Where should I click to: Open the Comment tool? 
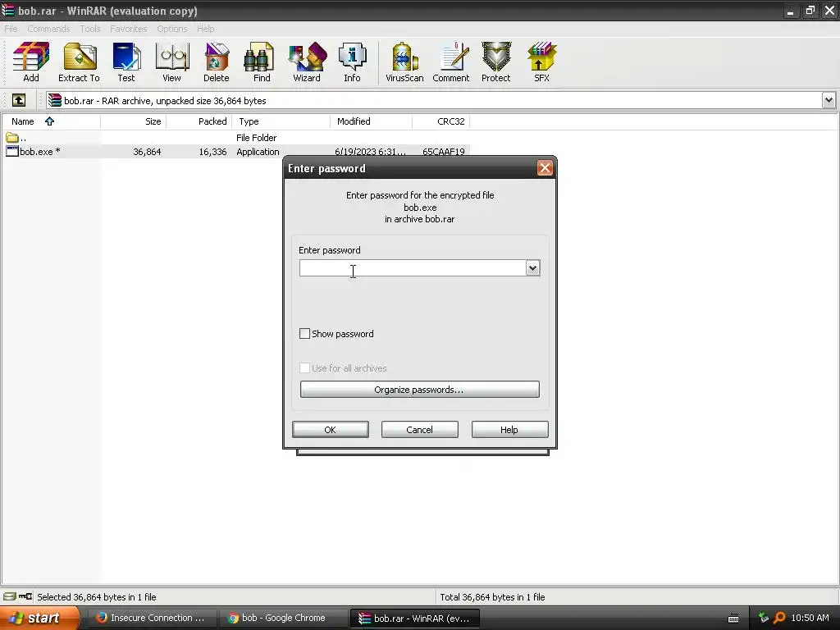pyautogui.click(x=451, y=62)
